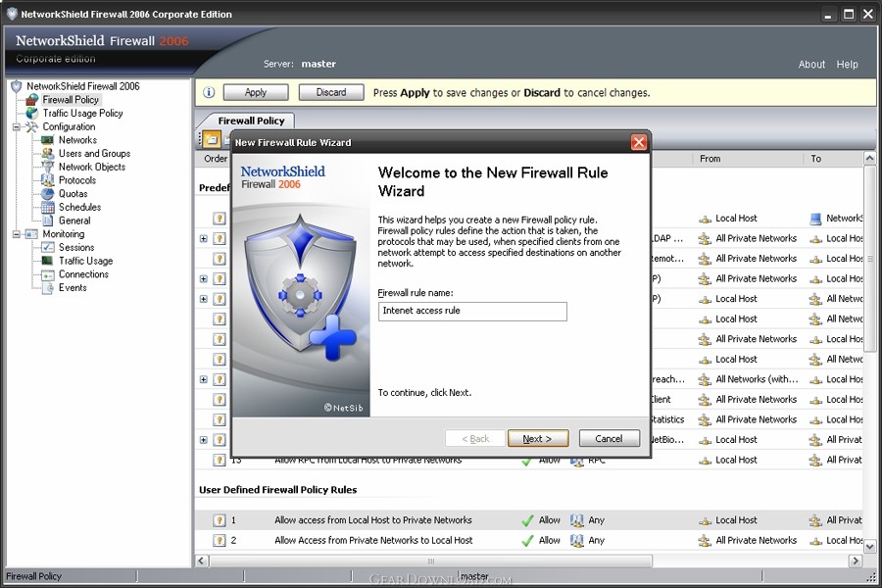Viewport: 882px width, 588px height.
Task: Click the Firewall rule name field
Action: click(472, 312)
